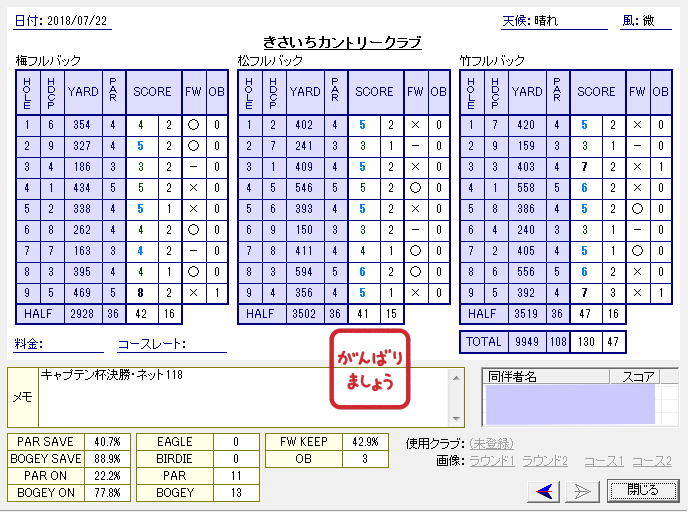This screenshot has width=688, height=512.
Task: Click the 松 HALF score 41
Action: pyautogui.click(x=363, y=314)
